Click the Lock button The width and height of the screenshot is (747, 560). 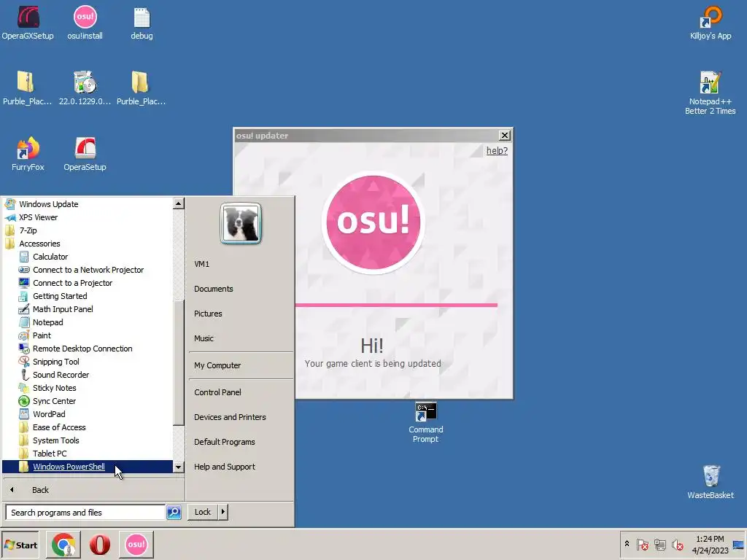click(203, 512)
